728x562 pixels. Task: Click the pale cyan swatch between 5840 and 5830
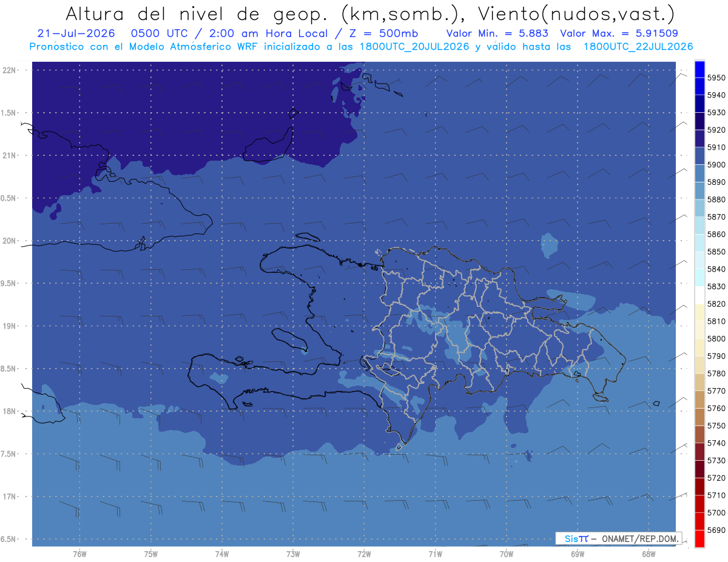click(699, 278)
